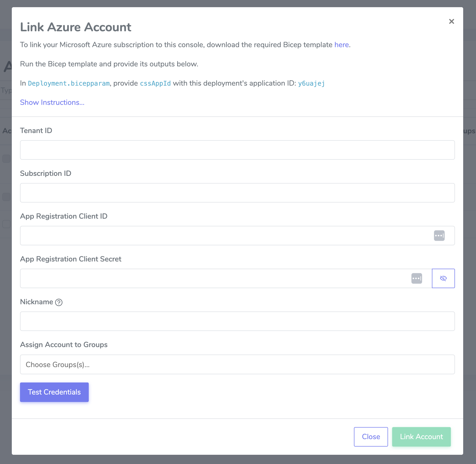Focus the Tenant ID input field
476x464 pixels.
[x=237, y=150]
